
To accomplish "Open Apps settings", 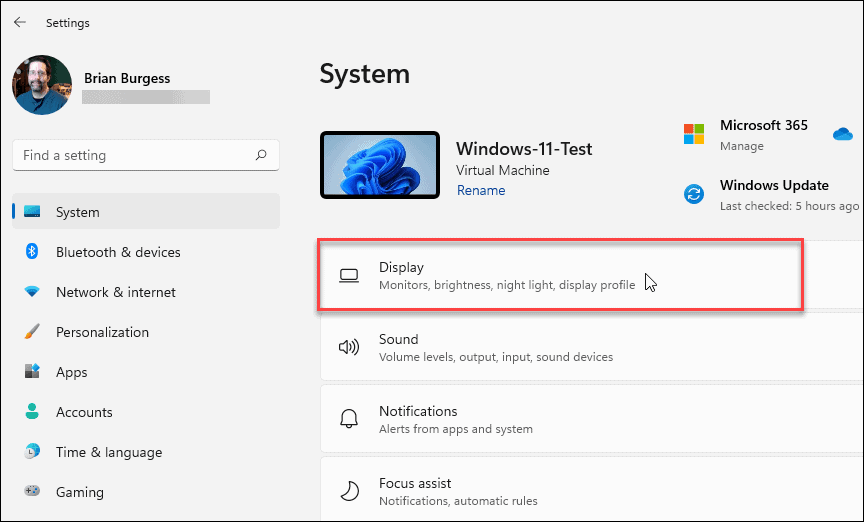I will coord(146,372).
